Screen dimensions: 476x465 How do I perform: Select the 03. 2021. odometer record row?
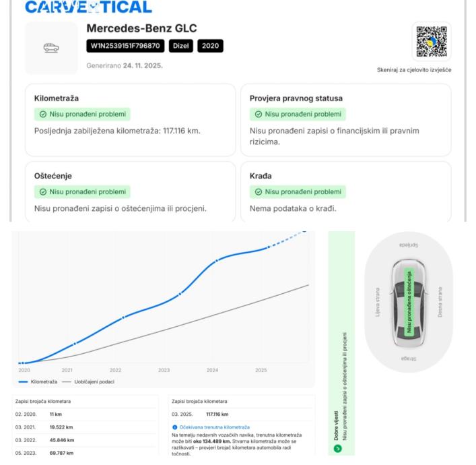pos(85,427)
